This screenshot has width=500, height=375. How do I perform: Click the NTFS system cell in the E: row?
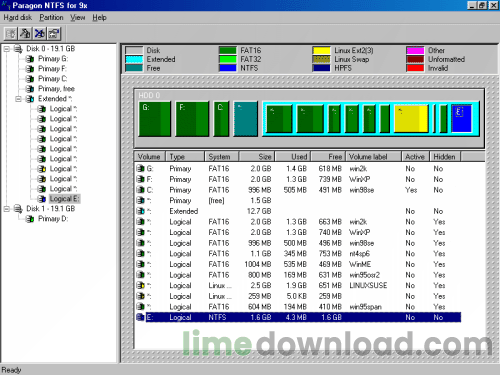pyautogui.click(x=217, y=317)
